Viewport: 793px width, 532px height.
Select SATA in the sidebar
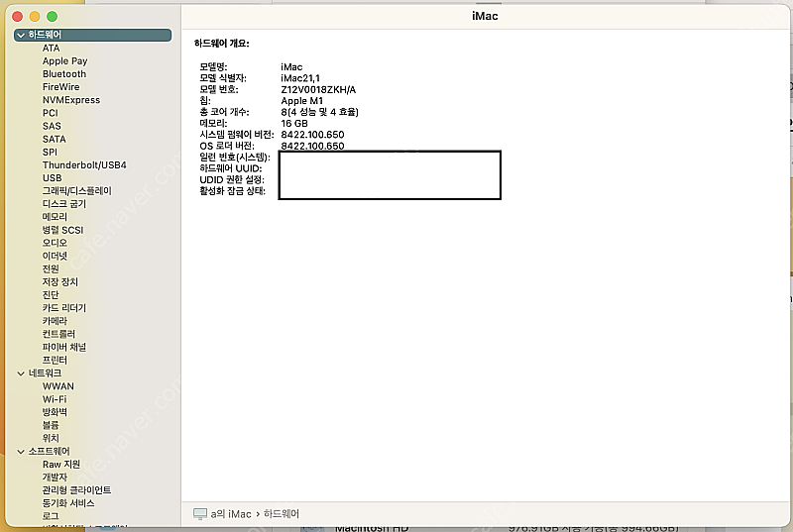coord(55,139)
